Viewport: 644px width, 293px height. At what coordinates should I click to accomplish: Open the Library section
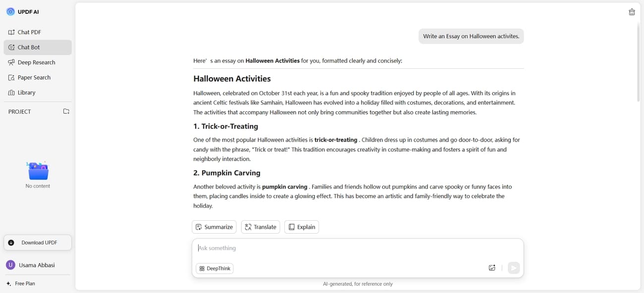[x=26, y=93]
